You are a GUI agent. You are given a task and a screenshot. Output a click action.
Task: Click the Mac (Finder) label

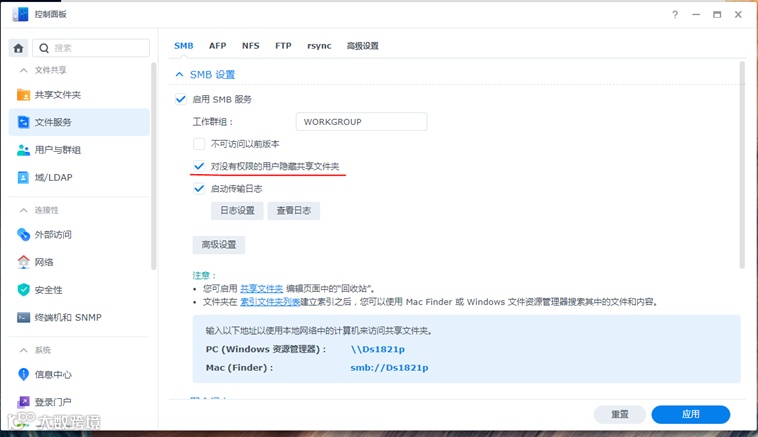[x=239, y=367]
